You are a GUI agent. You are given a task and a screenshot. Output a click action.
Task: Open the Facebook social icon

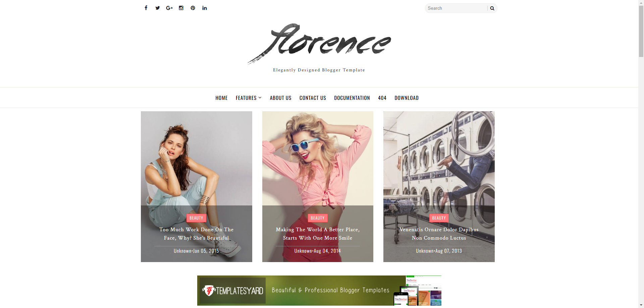pos(146,8)
